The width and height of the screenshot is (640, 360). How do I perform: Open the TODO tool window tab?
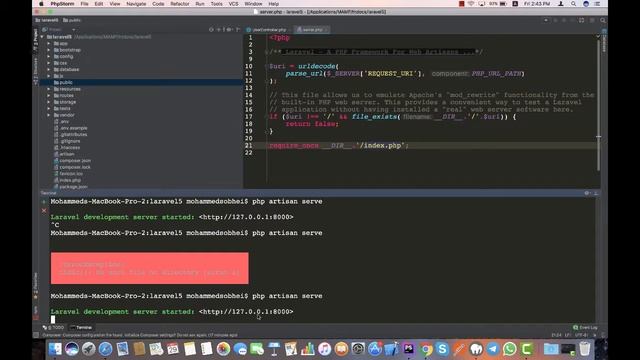pyautogui.click(x=53, y=327)
